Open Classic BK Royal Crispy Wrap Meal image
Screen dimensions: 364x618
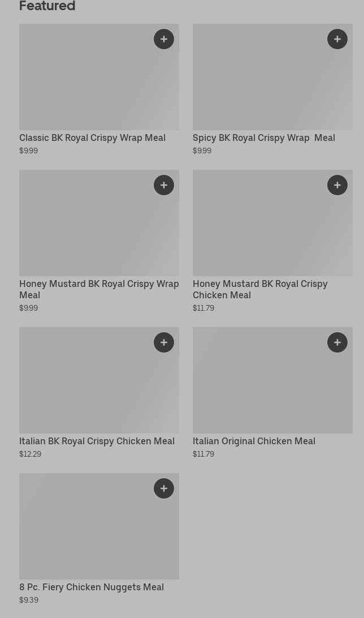coord(99,77)
